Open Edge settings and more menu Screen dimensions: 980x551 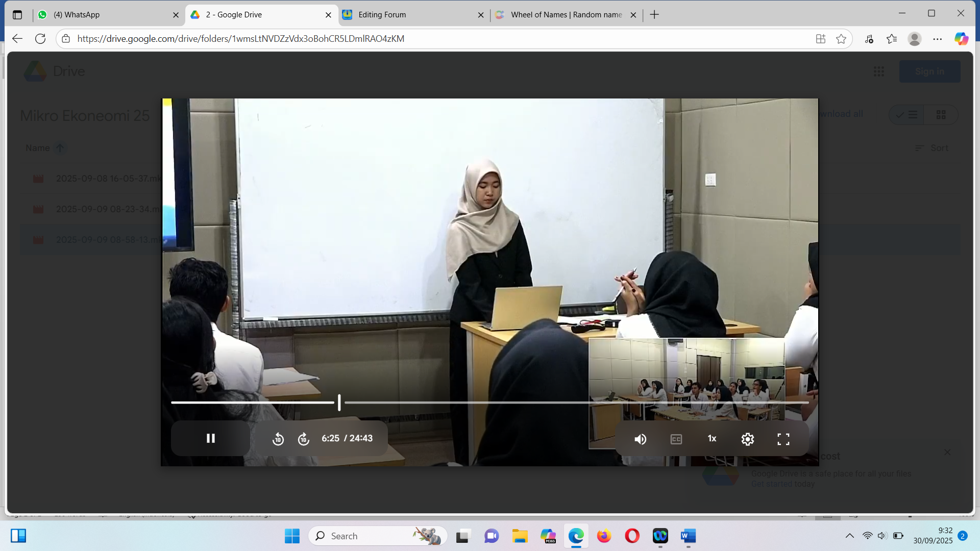[938, 39]
